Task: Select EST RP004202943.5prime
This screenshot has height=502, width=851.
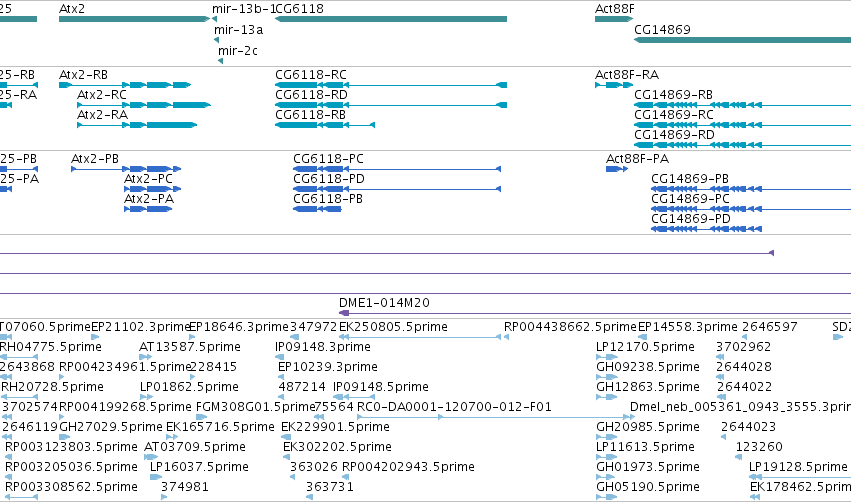Action: pyautogui.click(x=408, y=467)
